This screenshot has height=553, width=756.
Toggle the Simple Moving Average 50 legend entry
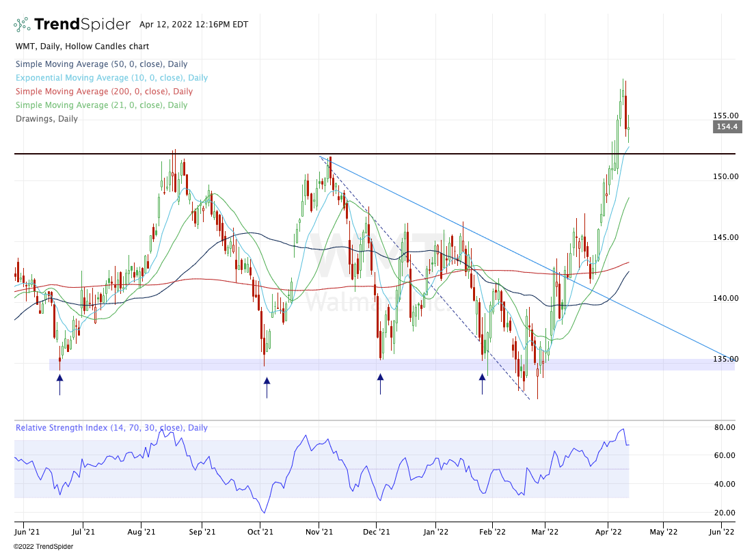pos(101,64)
